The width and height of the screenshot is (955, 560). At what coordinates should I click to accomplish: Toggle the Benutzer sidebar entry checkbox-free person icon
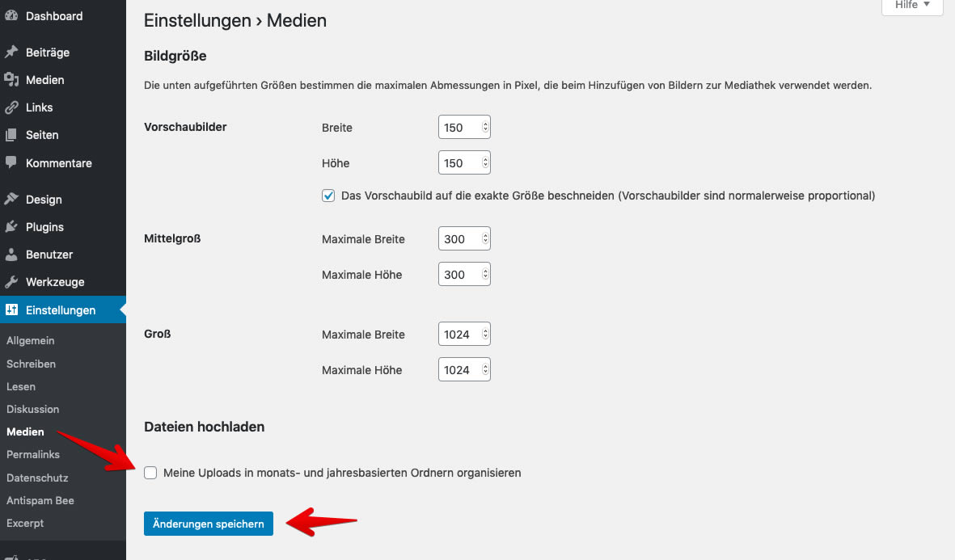[x=12, y=254]
